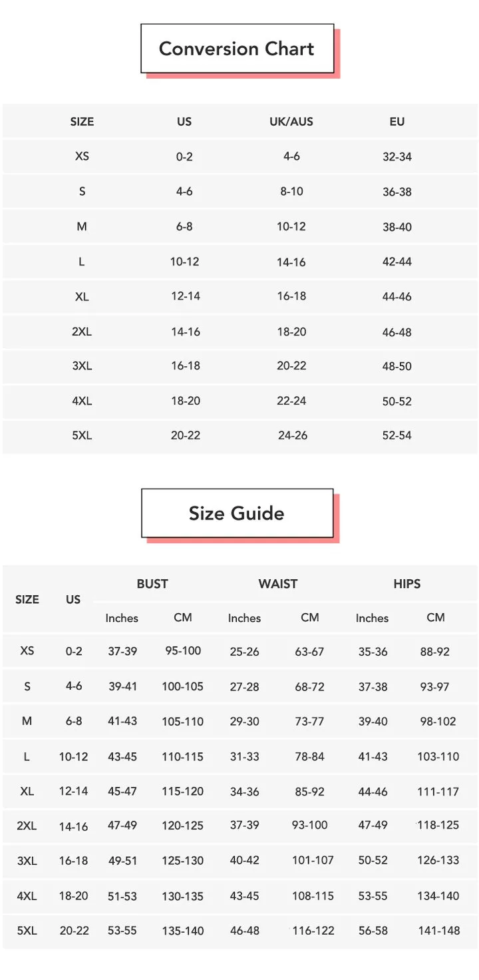Select the EU size 32-34 cell
Viewport: 479px width, 980px height.
click(x=397, y=157)
